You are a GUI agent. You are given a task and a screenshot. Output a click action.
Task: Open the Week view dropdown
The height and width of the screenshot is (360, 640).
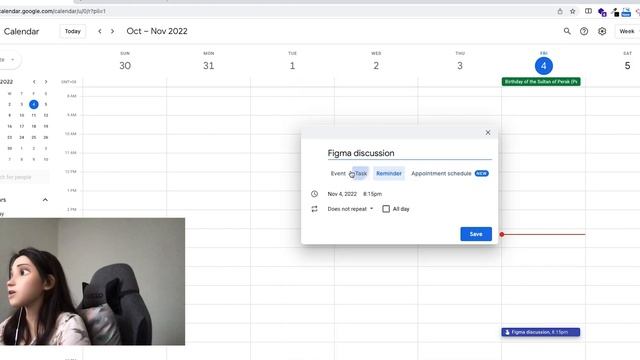tap(627, 31)
